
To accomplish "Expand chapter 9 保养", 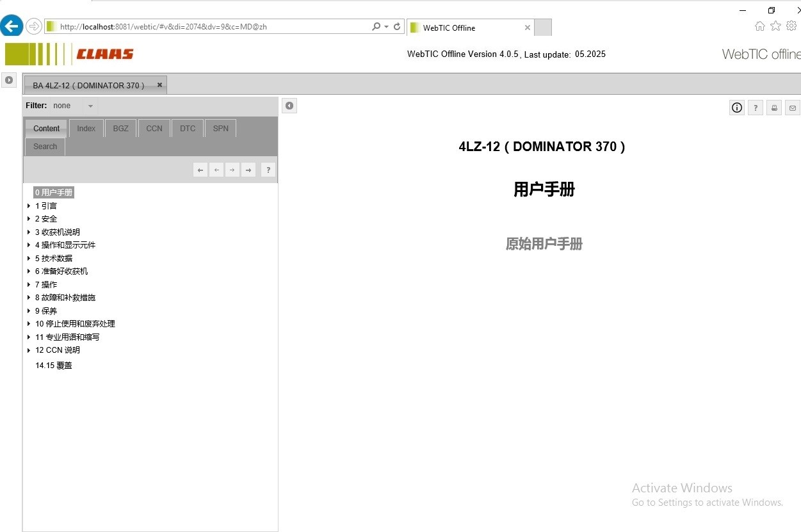I will (x=29, y=311).
